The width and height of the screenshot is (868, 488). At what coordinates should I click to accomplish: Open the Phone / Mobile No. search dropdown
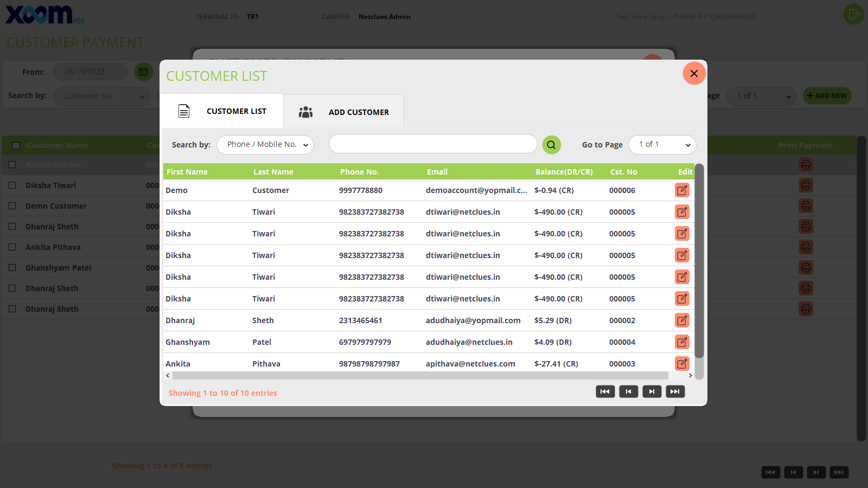(265, 145)
